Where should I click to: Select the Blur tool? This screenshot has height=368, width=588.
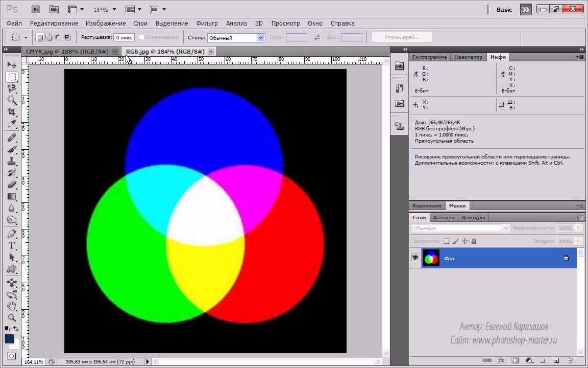point(12,208)
